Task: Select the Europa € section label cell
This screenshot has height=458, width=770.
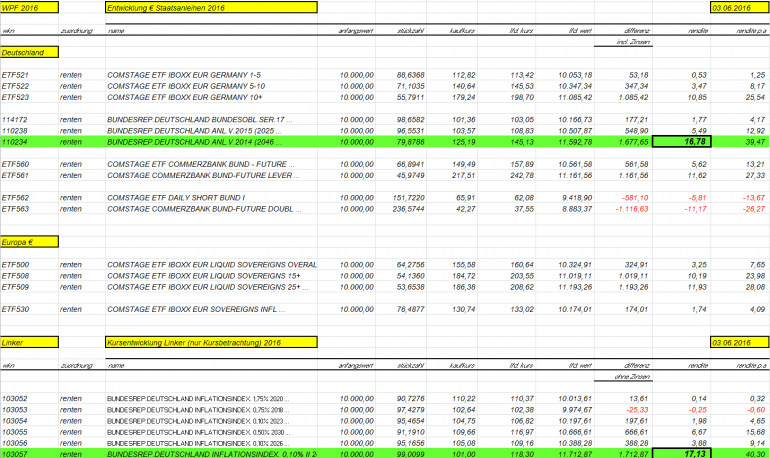Action: click(x=29, y=242)
